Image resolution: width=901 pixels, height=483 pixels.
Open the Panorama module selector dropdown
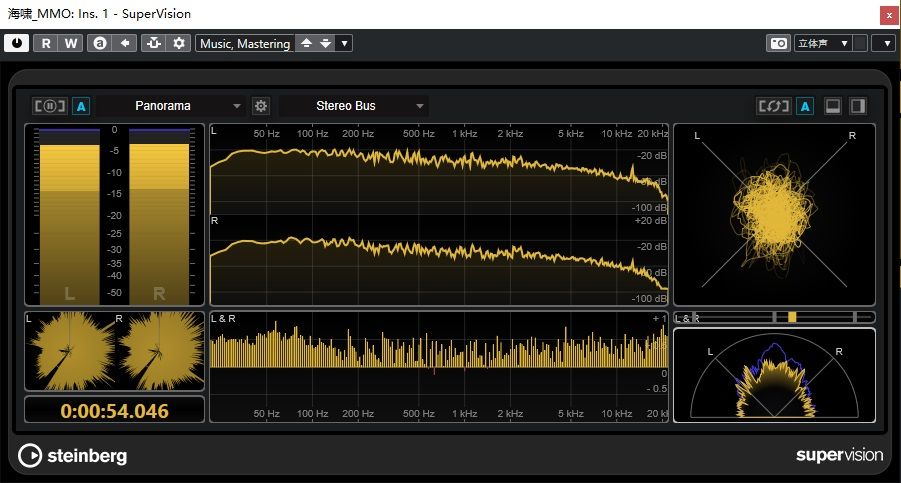171,106
